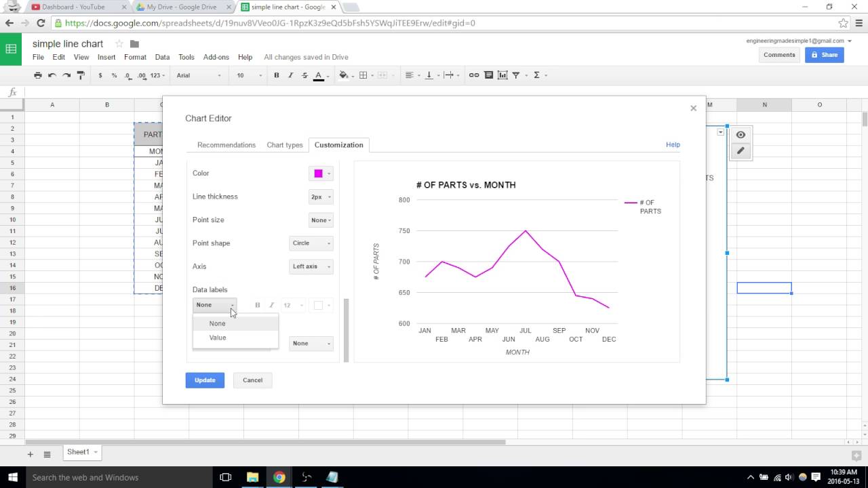Open Arial font family dropdown

point(199,75)
